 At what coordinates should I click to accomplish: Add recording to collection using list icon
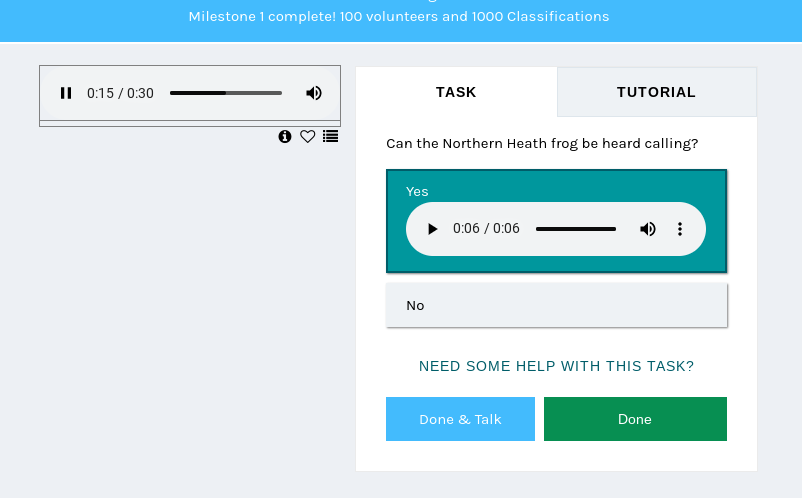tap(330, 137)
